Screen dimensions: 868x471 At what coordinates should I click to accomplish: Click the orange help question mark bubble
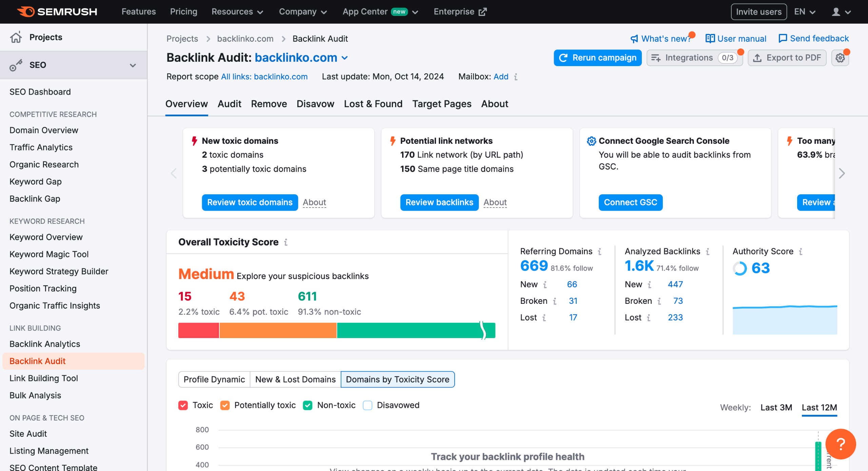click(840, 444)
